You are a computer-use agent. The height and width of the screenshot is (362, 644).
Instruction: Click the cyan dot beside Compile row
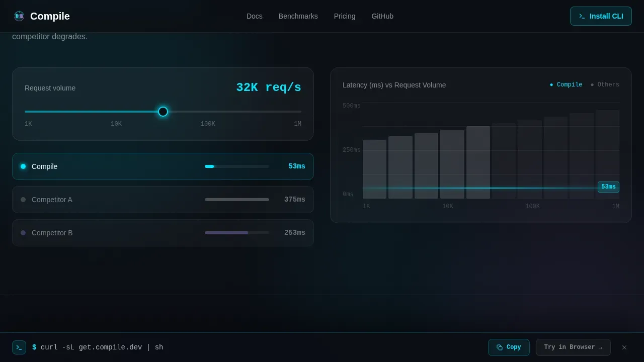[x=23, y=166]
